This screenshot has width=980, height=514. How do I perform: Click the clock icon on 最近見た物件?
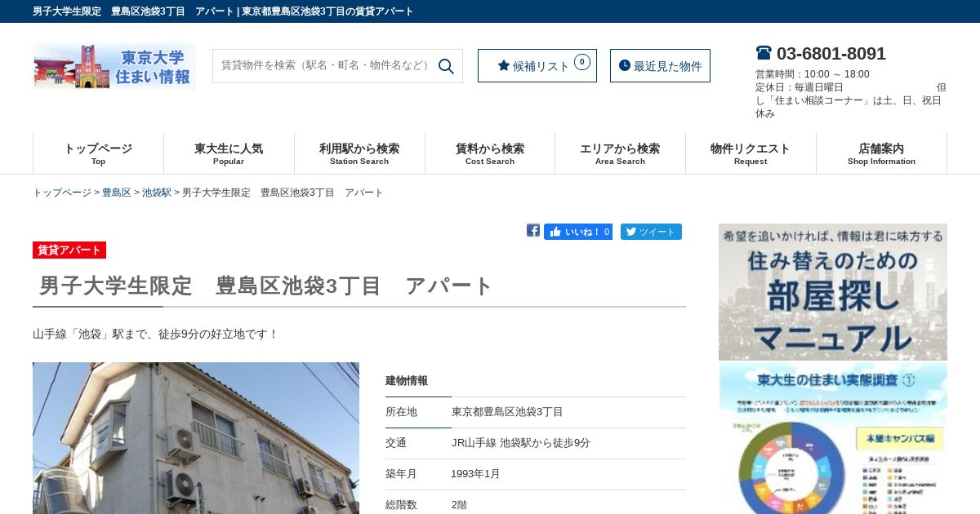(625, 65)
